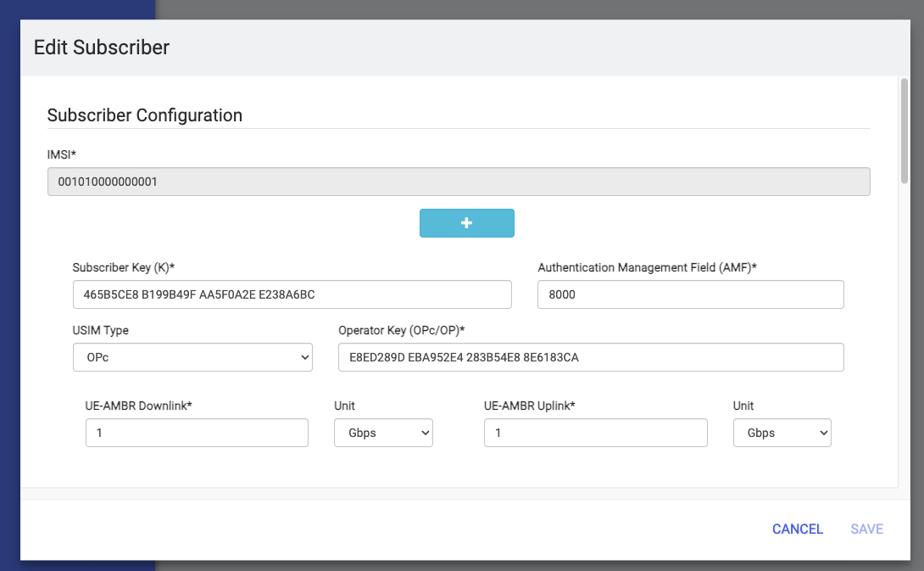The height and width of the screenshot is (571, 924).
Task: Click the Operator Key (OPc/OP) label
Action: click(401, 330)
